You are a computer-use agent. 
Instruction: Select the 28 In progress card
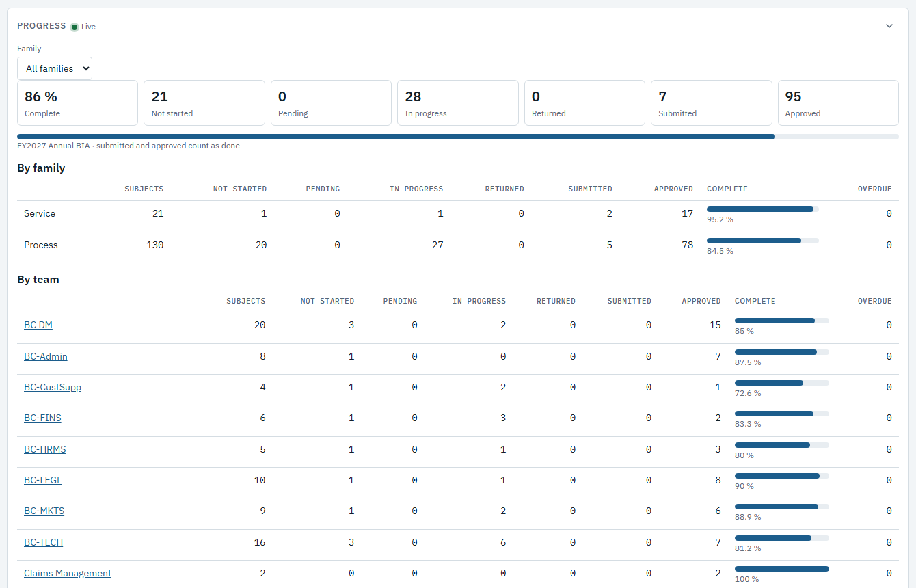458,103
